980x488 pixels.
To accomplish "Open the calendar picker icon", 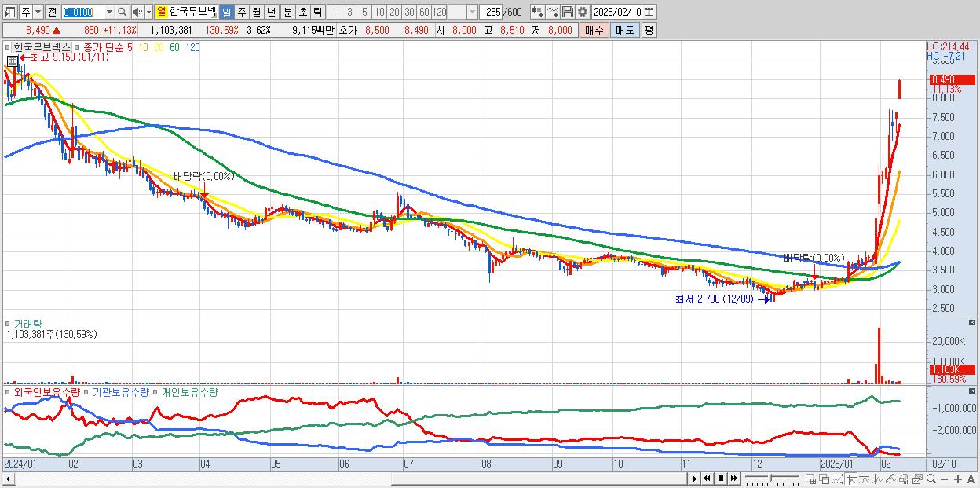I will [x=649, y=12].
